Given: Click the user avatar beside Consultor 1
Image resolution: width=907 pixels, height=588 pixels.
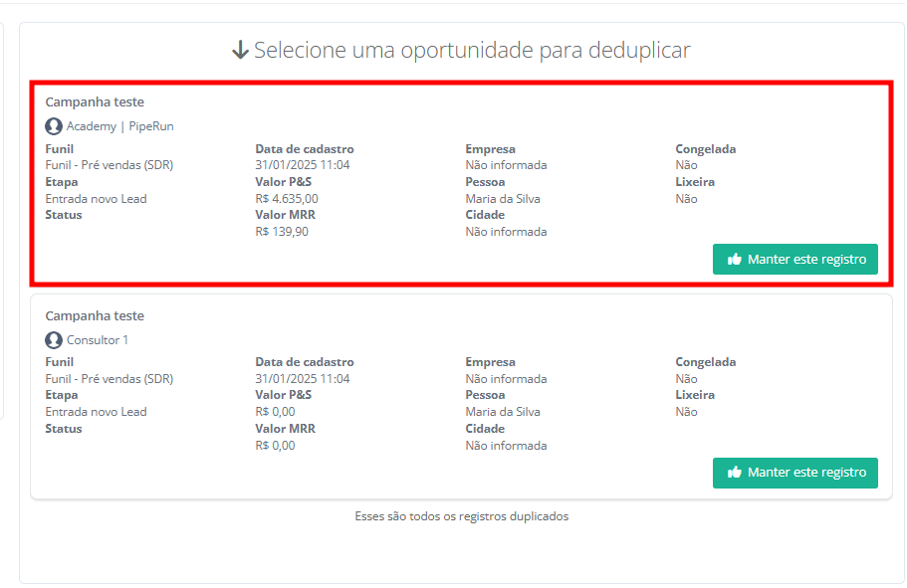Looking at the screenshot, I should pyautogui.click(x=54, y=340).
